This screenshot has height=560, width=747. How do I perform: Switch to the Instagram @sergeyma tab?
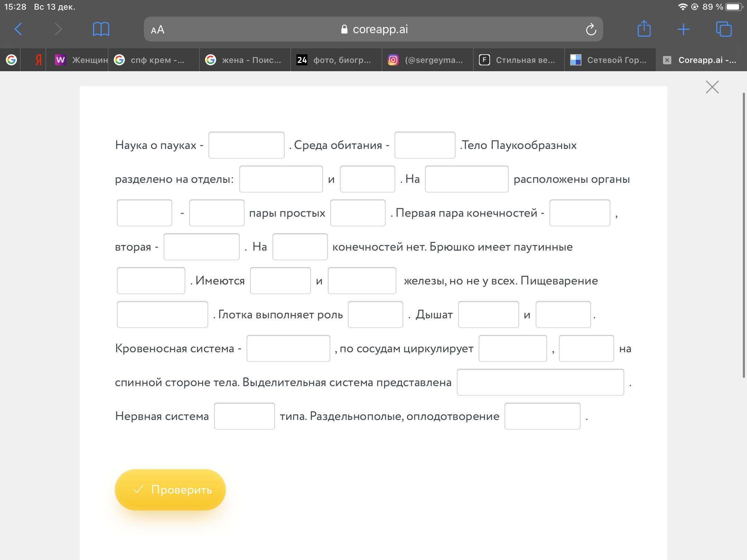click(x=427, y=60)
